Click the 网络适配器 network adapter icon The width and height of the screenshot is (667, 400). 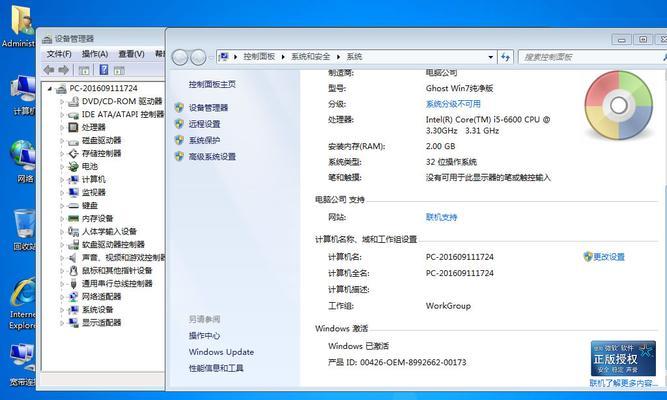coord(74,297)
